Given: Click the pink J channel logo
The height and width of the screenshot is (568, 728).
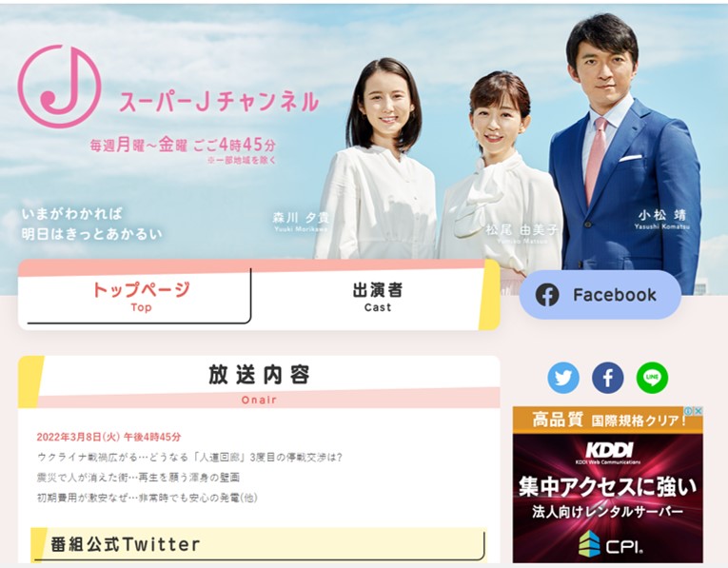Looking at the screenshot, I should [59, 87].
